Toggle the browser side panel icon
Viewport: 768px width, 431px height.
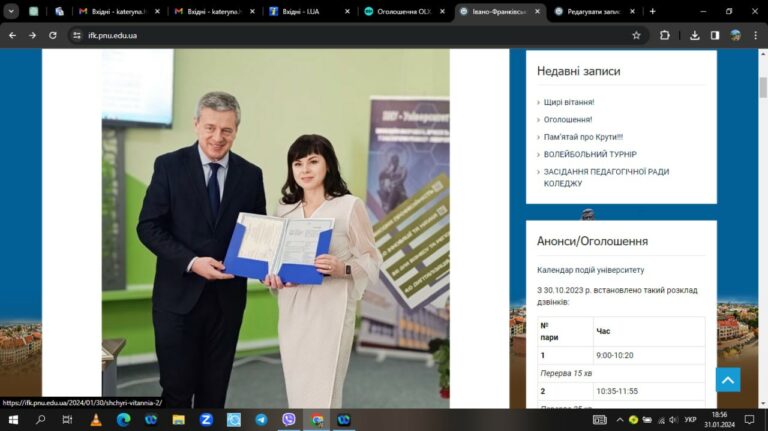715,35
